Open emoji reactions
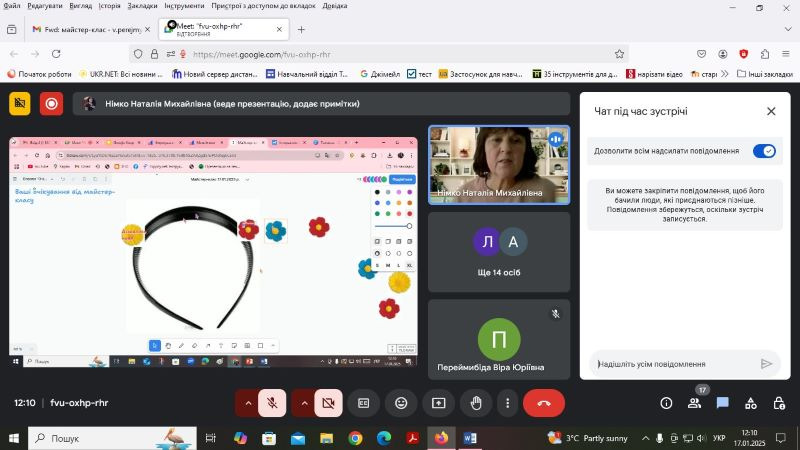This screenshot has width=800, height=450. [x=401, y=403]
